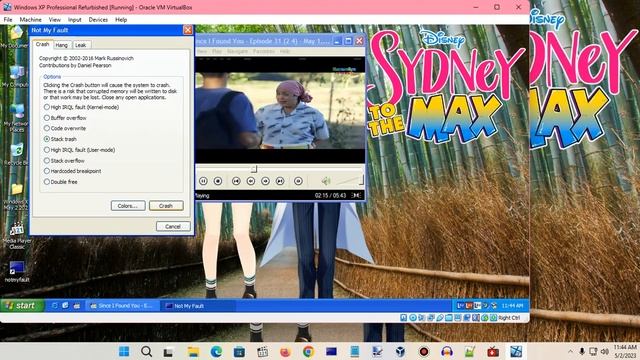Open the media player Play menu
This screenshot has height=360, width=640.
(x=217, y=51)
